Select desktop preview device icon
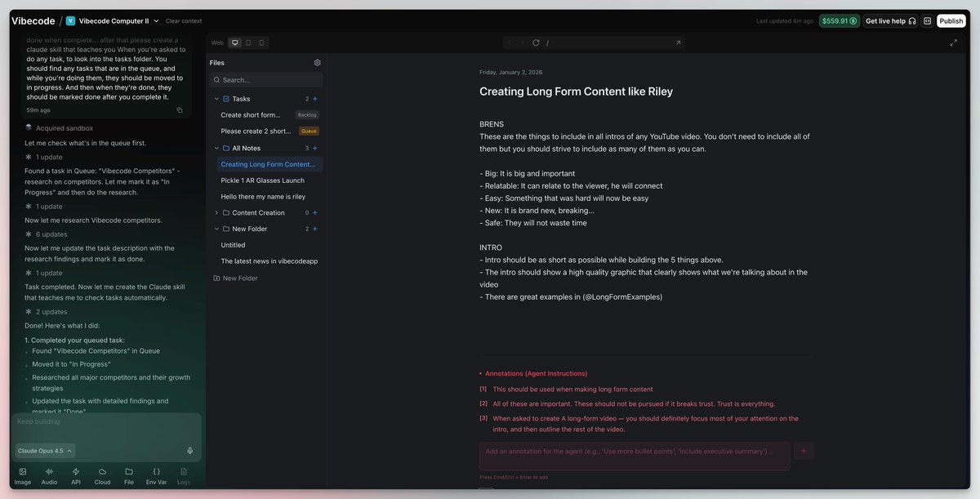 pos(235,42)
